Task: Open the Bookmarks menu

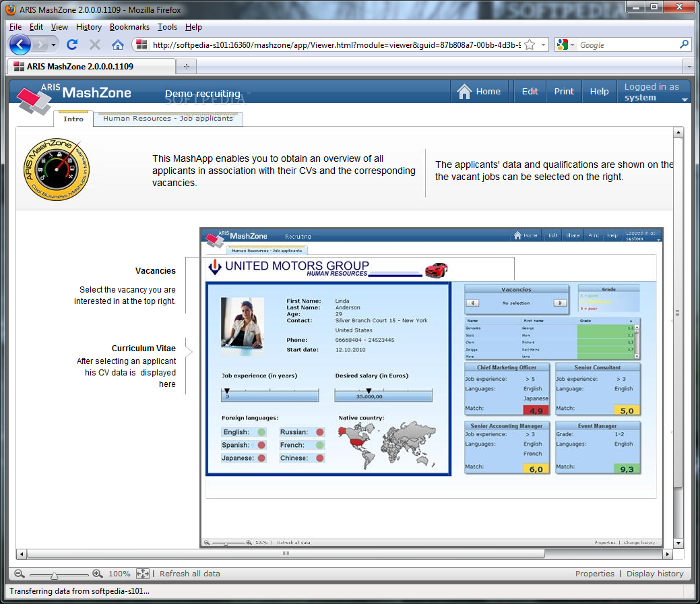Action: (129, 27)
